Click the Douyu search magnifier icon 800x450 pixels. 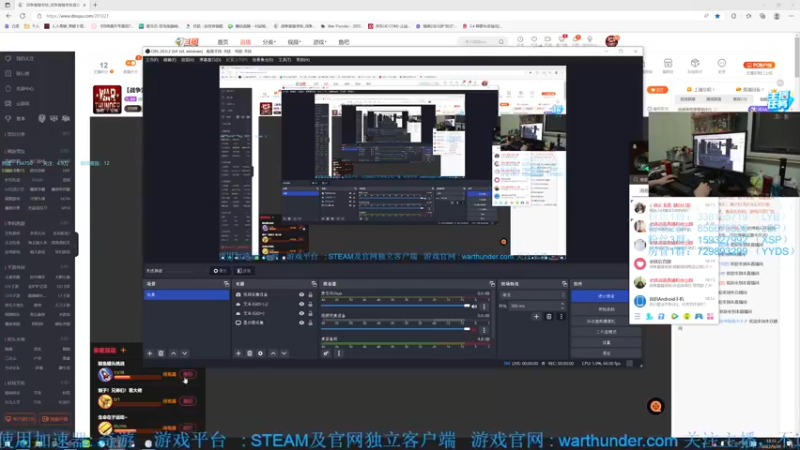click(x=501, y=42)
